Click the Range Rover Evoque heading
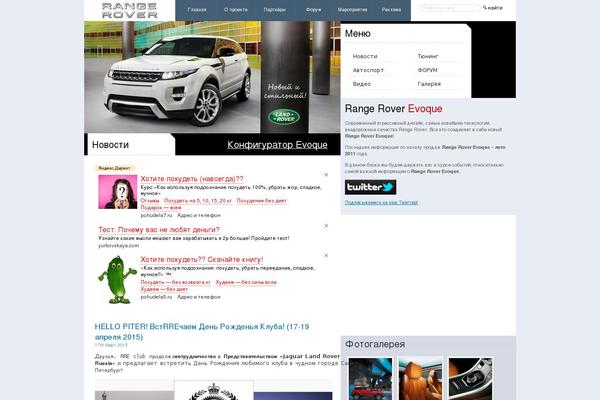 (393, 109)
